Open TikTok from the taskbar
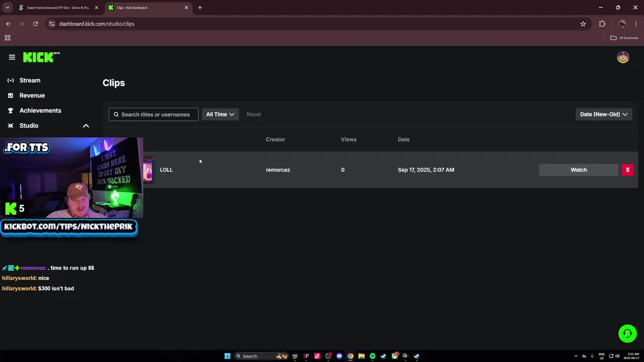 click(x=317, y=356)
